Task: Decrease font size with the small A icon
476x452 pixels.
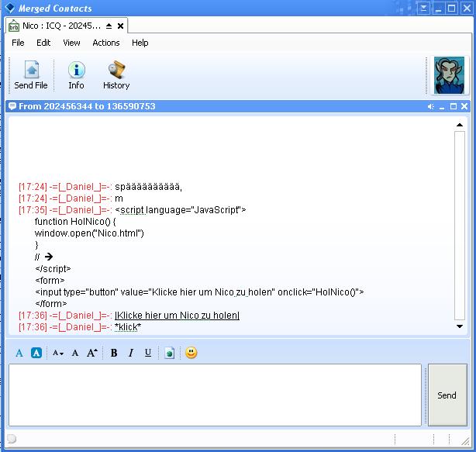Action: (57, 353)
